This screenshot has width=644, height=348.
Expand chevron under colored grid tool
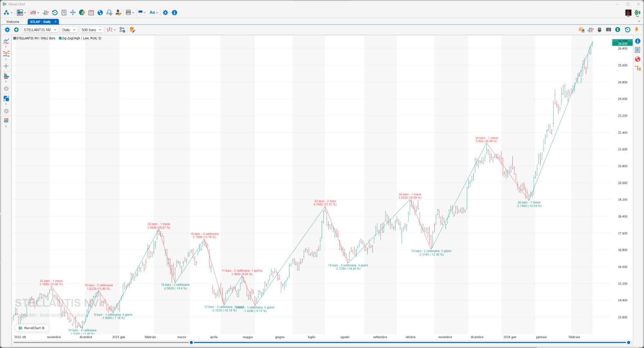coord(6,126)
